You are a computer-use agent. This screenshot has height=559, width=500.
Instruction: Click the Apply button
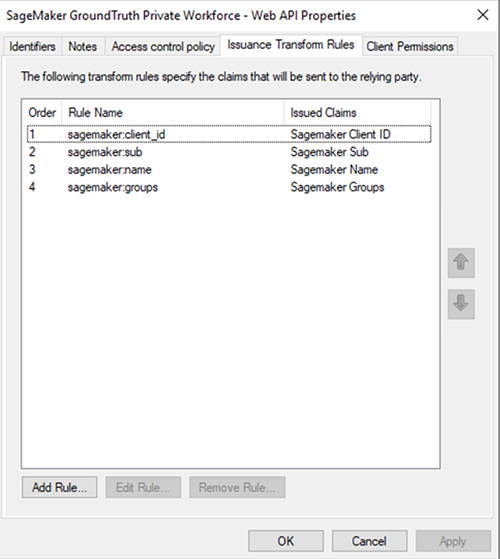click(x=453, y=541)
